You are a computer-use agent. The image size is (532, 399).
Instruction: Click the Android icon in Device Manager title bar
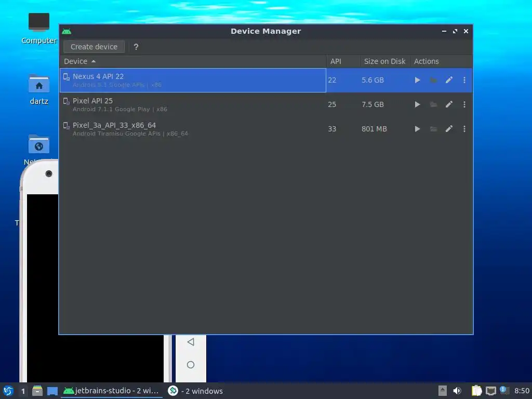pos(66,32)
